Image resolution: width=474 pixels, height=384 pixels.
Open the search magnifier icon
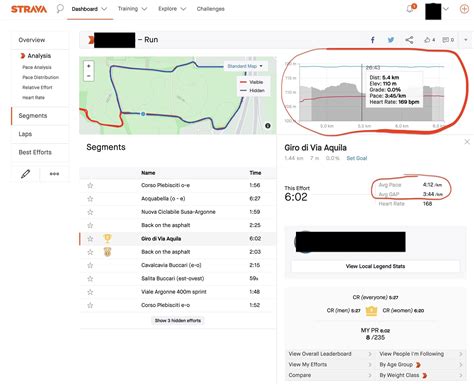[x=60, y=8]
